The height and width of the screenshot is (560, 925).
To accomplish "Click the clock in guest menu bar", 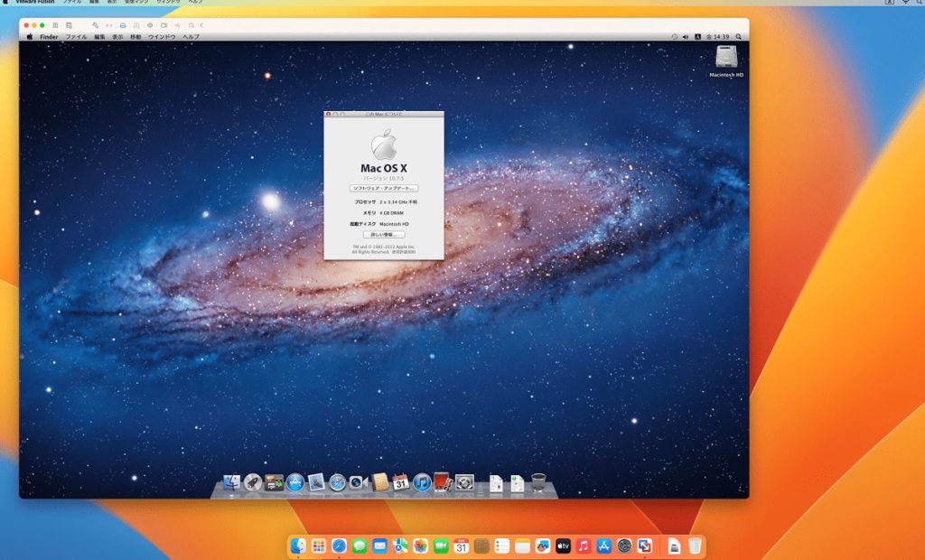I will click(718, 37).
